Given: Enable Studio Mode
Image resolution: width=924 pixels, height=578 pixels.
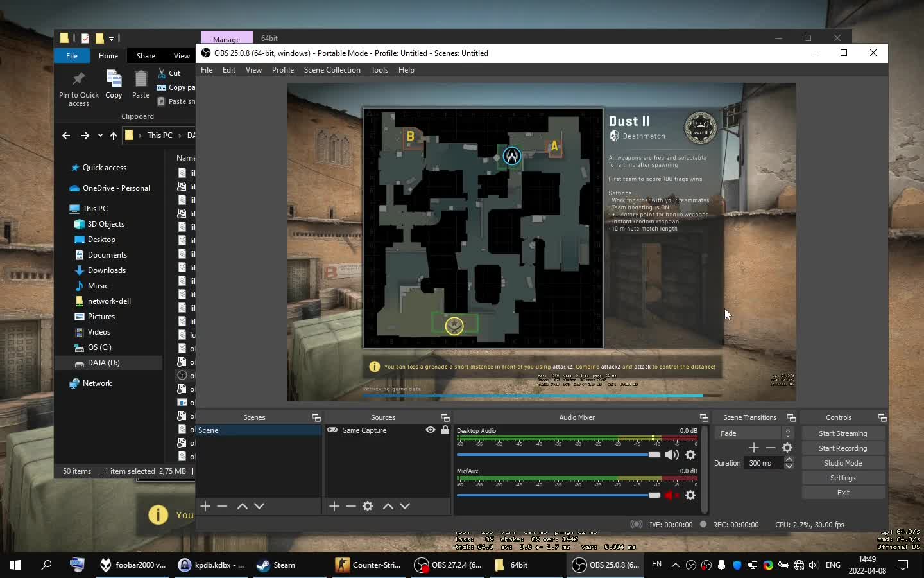Looking at the screenshot, I should pyautogui.click(x=843, y=463).
